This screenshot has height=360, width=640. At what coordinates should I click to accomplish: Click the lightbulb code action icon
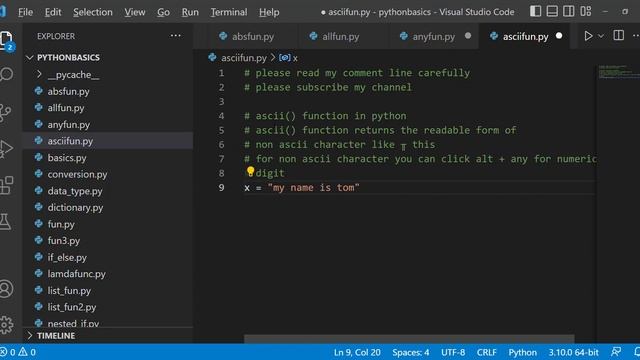pos(250,171)
